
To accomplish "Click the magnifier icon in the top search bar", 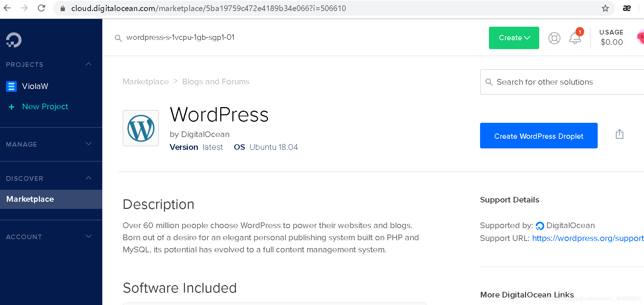I will click(x=118, y=38).
